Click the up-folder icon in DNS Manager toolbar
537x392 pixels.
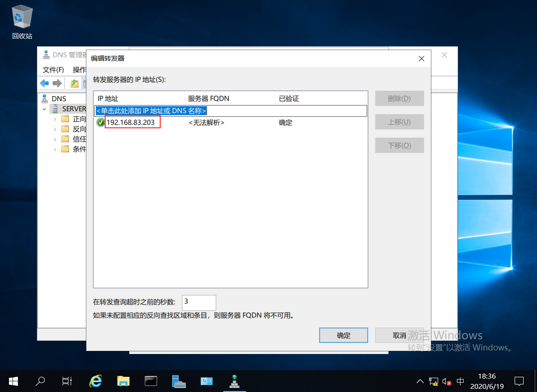click(x=74, y=83)
